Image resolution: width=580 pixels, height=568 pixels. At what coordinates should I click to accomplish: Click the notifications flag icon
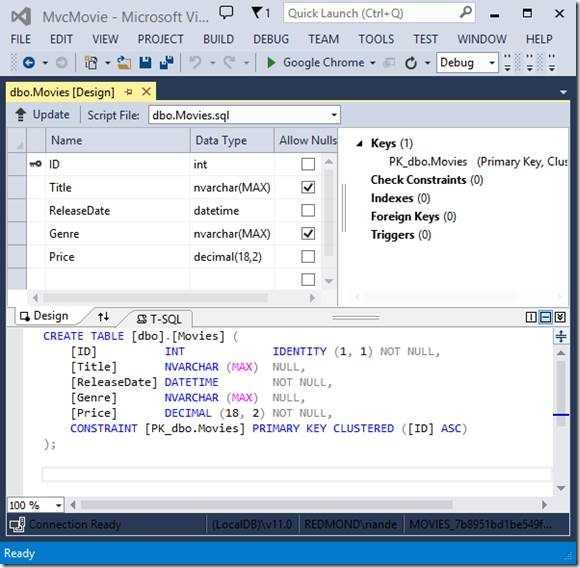[x=260, y=13]
